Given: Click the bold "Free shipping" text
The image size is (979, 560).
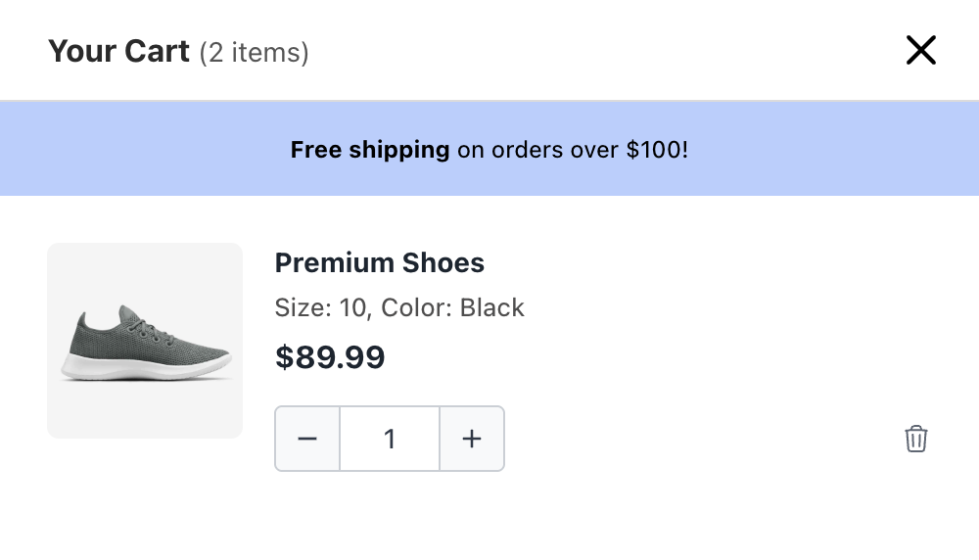Looking at the screenshot, I should [370, 150].
